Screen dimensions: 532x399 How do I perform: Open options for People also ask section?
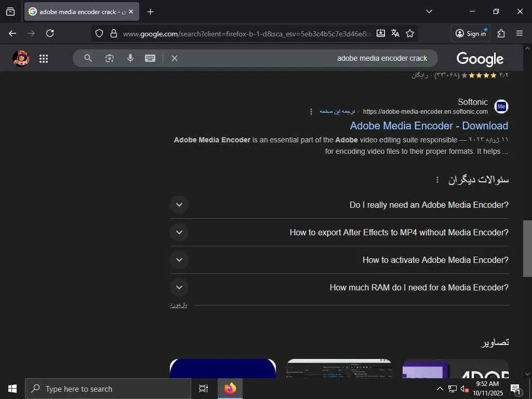pyautogui.click(x=437, y=180)
